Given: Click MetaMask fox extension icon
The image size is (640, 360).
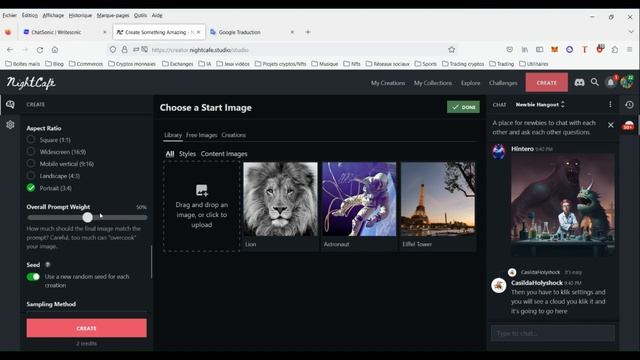Looking at the screenshot, I should tap(554, 49).
